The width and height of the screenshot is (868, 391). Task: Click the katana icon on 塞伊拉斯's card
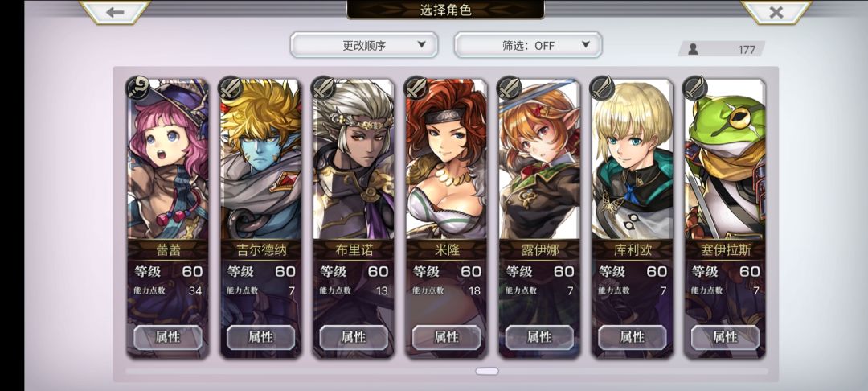pyautogui.click(x=695, y=88)
